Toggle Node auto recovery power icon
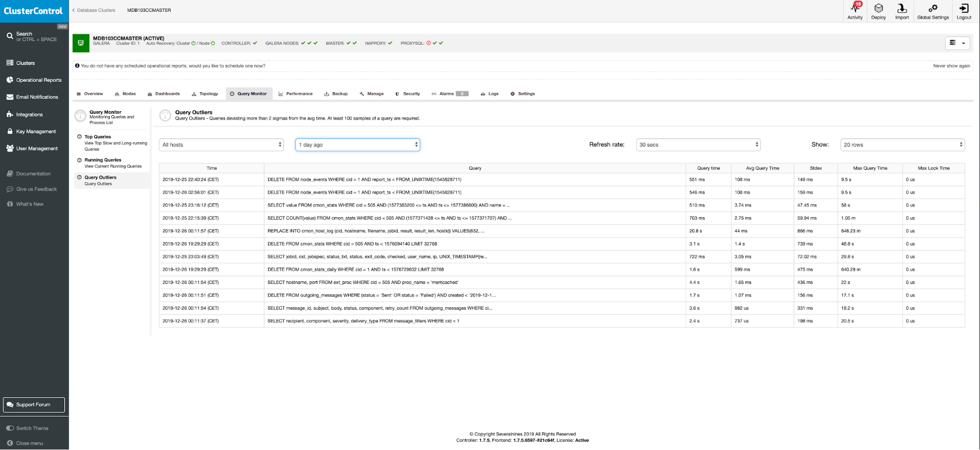Image resolution: width=980 pixels, height=450 pixels. (213, 43)
